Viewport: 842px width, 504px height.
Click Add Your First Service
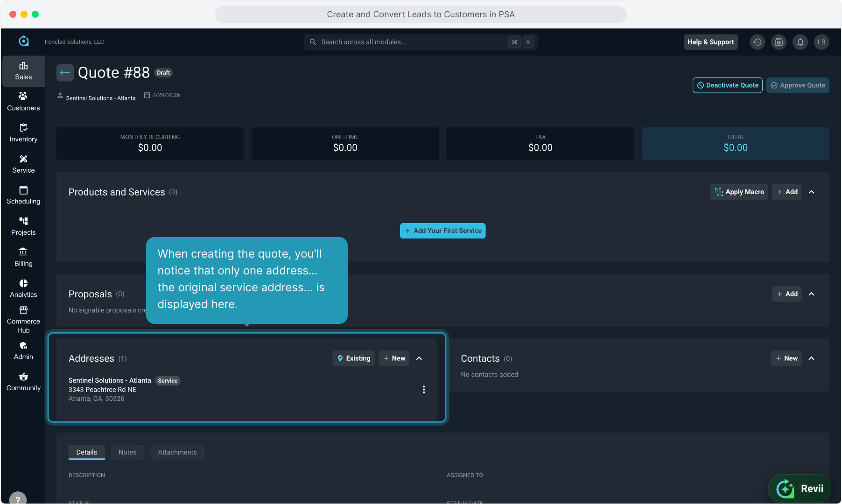coord(443,231)
